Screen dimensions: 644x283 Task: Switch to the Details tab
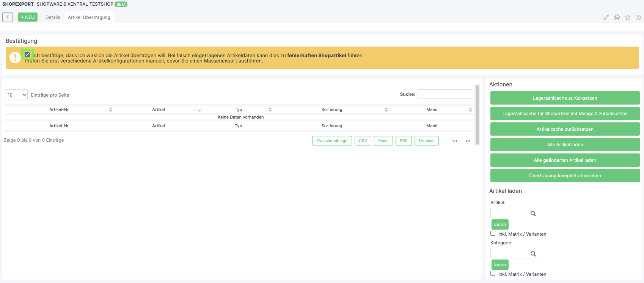(x=53, y=17)
